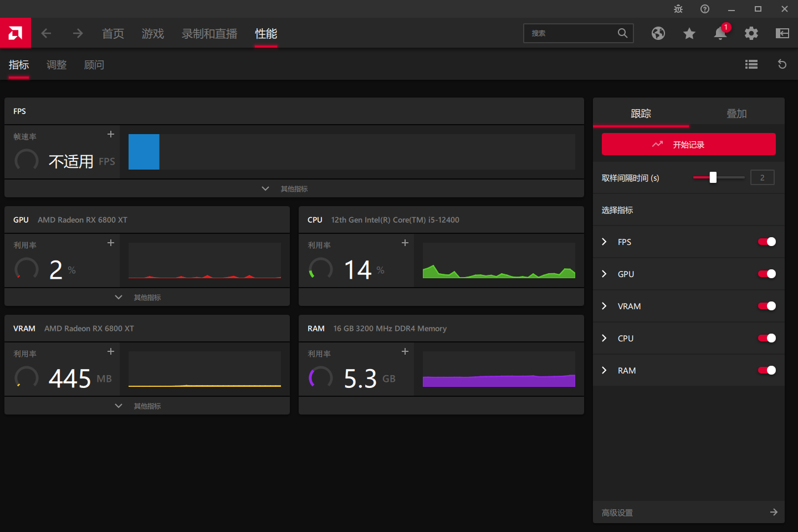Screen dimensions: 798x532
Task: Click '16 GB 3200 MHz DDR4 Memory' text
Action: point(390,329)
